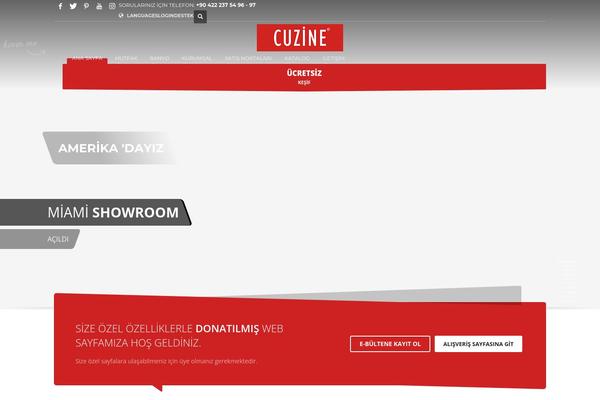Click the MİAMİ SHOWROOM slide title
This screenshot has height=400, width=600.
(x=113, y=212)
